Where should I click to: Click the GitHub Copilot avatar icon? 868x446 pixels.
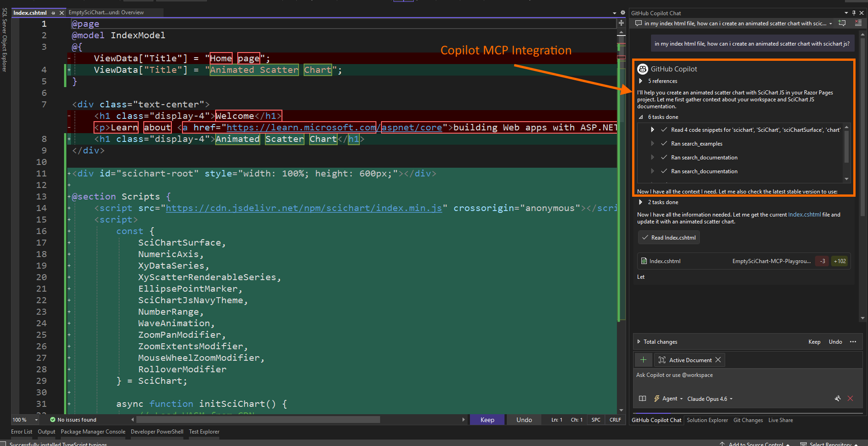643,69
